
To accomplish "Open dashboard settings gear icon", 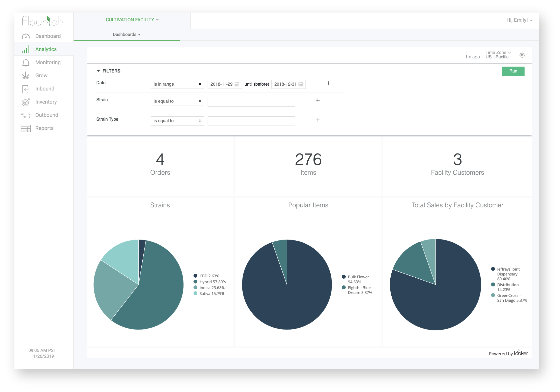I will (x=522, y=55).
